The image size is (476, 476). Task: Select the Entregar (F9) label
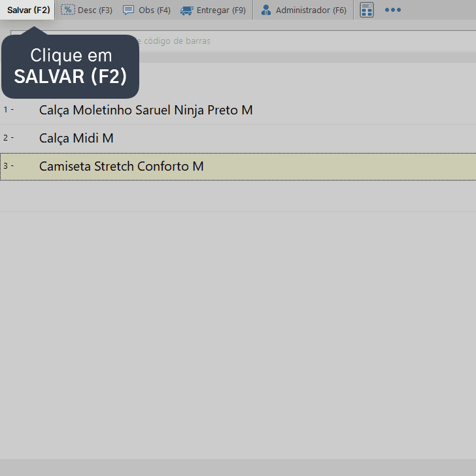[x=221, y=10]
